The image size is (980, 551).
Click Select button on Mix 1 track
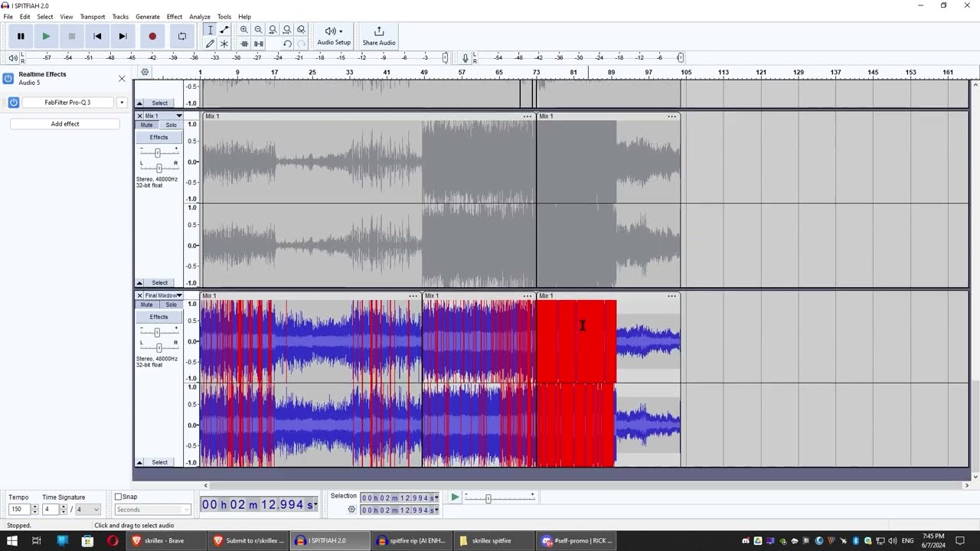tap(159, 282)
